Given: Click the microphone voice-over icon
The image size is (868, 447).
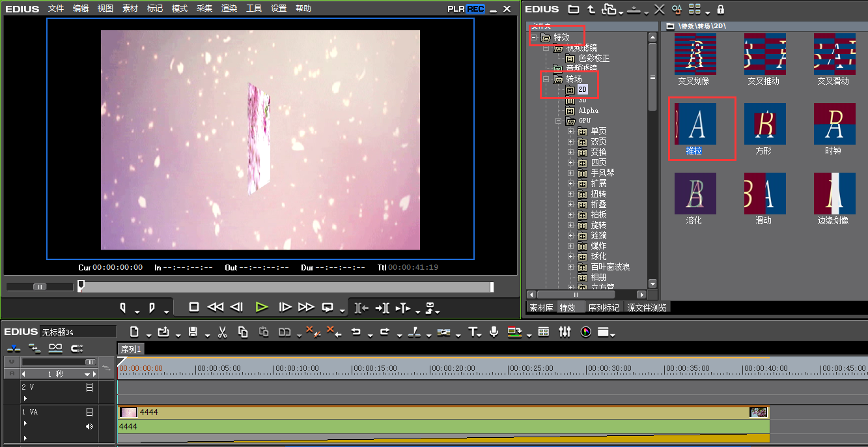Looking at the screenshot, I should tap(494, 332).
